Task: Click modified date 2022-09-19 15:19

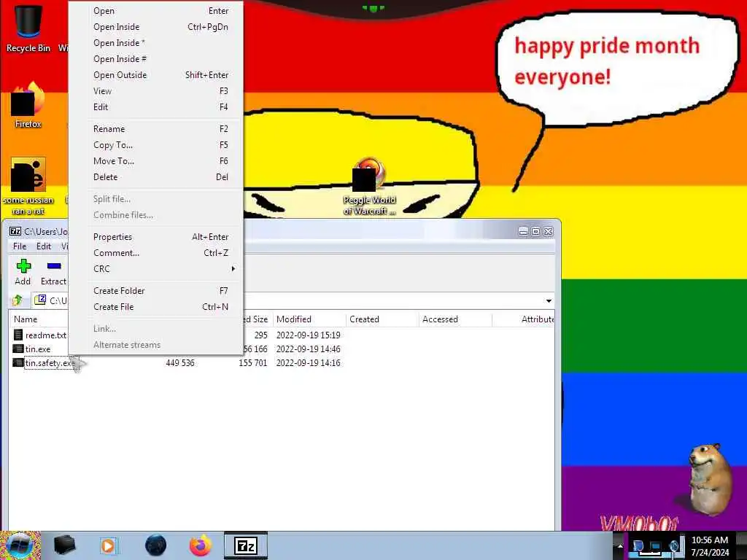Action: [309, 335]
